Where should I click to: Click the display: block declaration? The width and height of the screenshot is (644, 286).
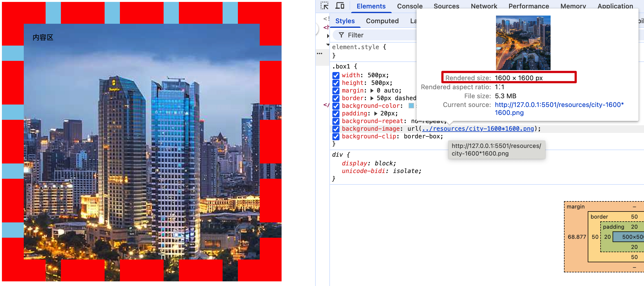[x=369, y=163]
